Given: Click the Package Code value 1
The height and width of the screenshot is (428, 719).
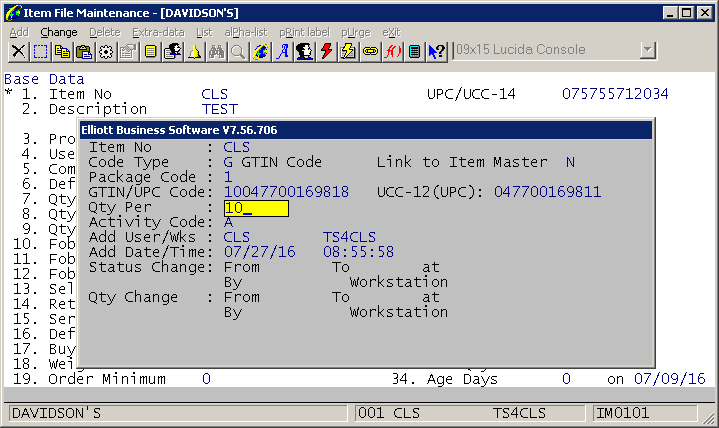Looking at the screenshot, I should (x=228, y=177).
